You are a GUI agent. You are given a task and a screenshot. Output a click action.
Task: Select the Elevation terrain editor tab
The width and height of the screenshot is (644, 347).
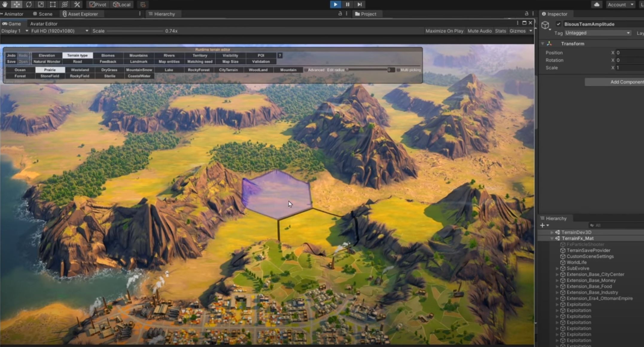click(x=47, y=55)
